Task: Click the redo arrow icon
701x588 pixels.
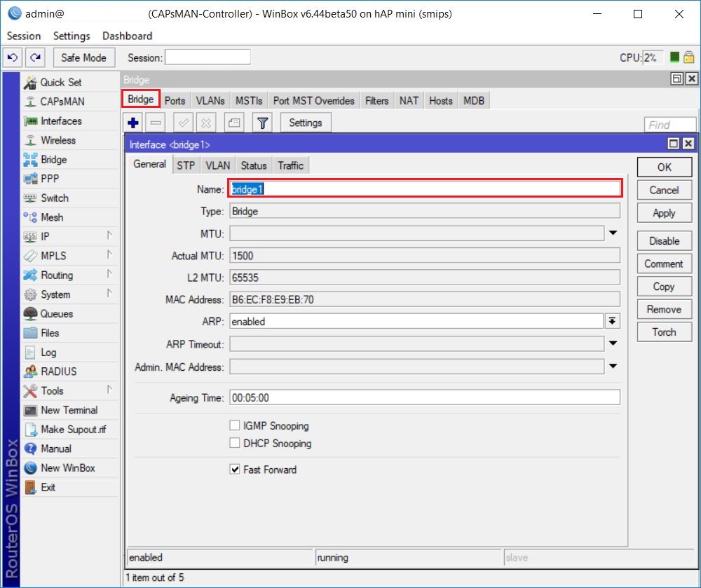Action: click(35, 57)
